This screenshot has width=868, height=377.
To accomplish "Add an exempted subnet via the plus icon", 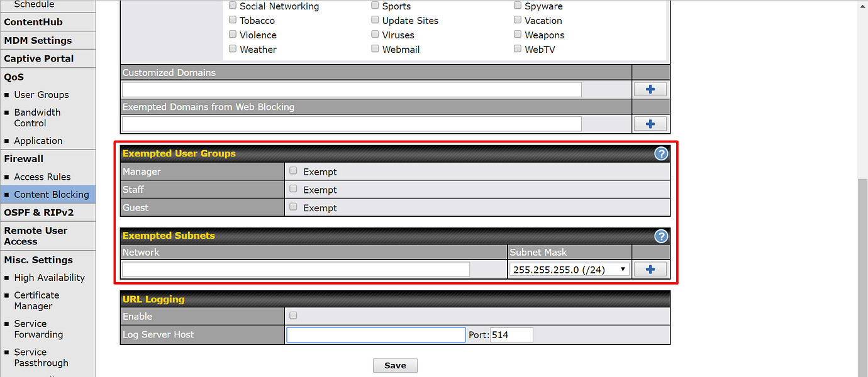I will 650,268.
